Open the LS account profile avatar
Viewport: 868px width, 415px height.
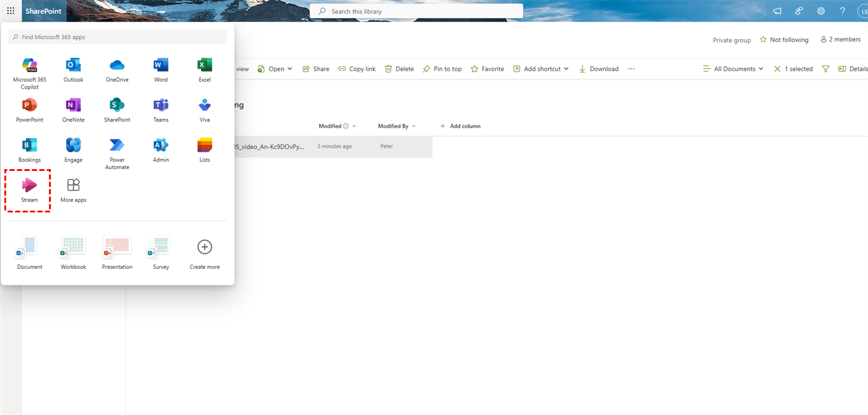(863, 11)
